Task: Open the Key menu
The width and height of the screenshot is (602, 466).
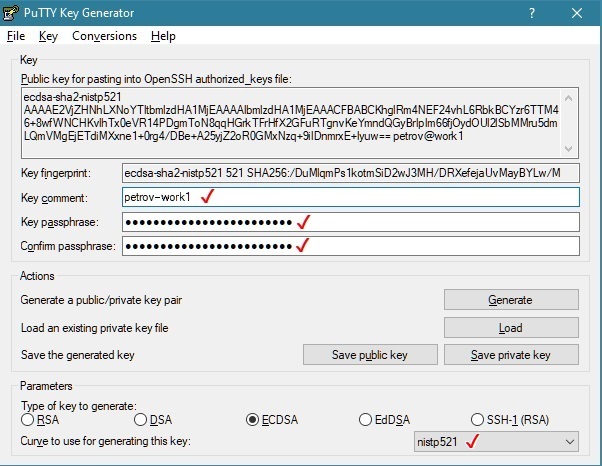Action: (x=48, y=36)
